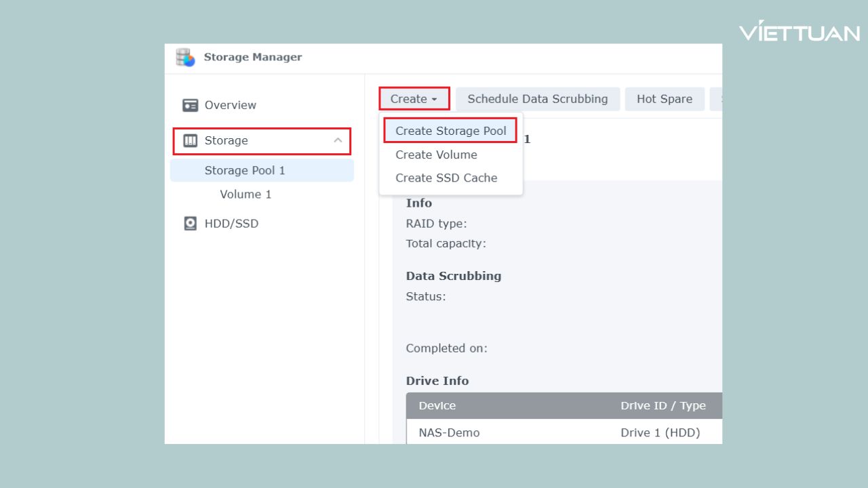Click the HDD/SSD drive icon
The image size is (868, 488).
click(x=191, y=224)
